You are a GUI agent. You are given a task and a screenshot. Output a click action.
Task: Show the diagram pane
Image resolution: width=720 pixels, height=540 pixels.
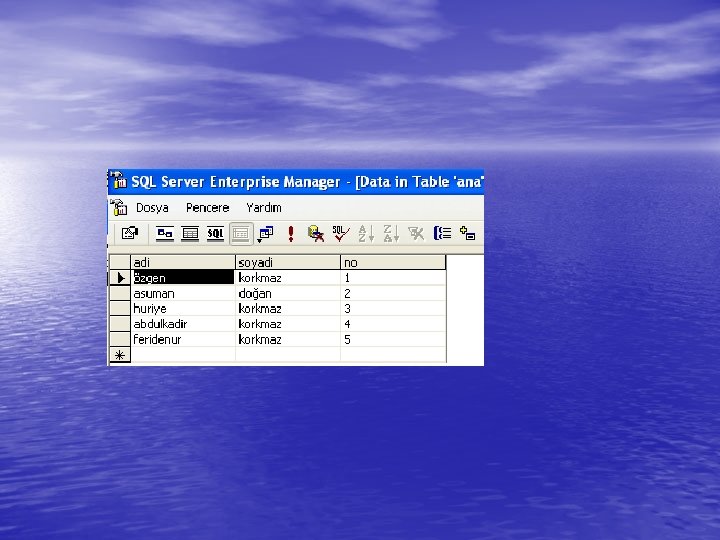coord(165,233)
